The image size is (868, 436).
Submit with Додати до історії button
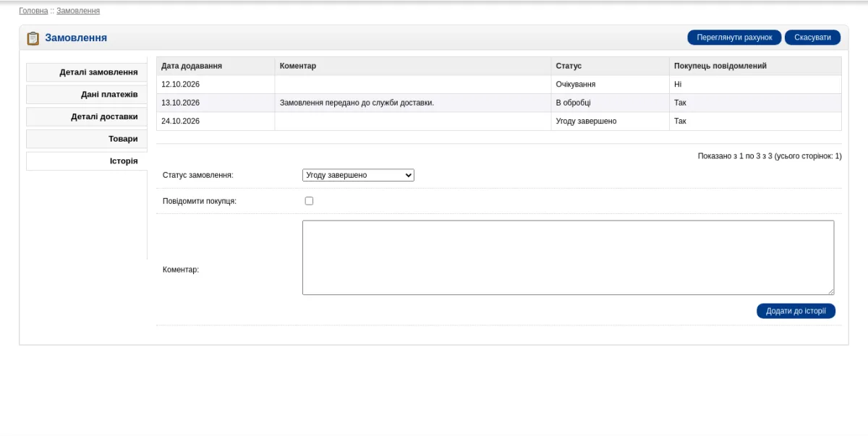click(796, 311)
